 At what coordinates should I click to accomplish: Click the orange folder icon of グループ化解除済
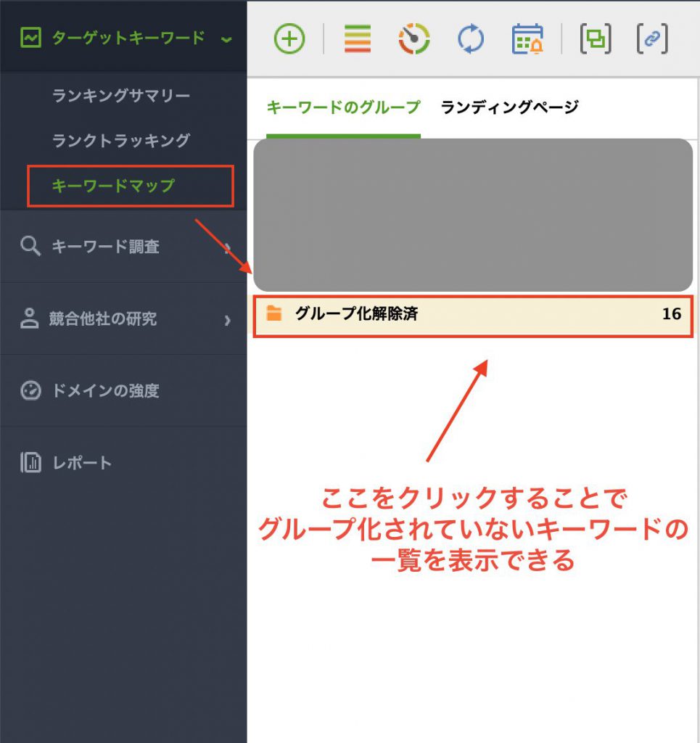(273, 313)
